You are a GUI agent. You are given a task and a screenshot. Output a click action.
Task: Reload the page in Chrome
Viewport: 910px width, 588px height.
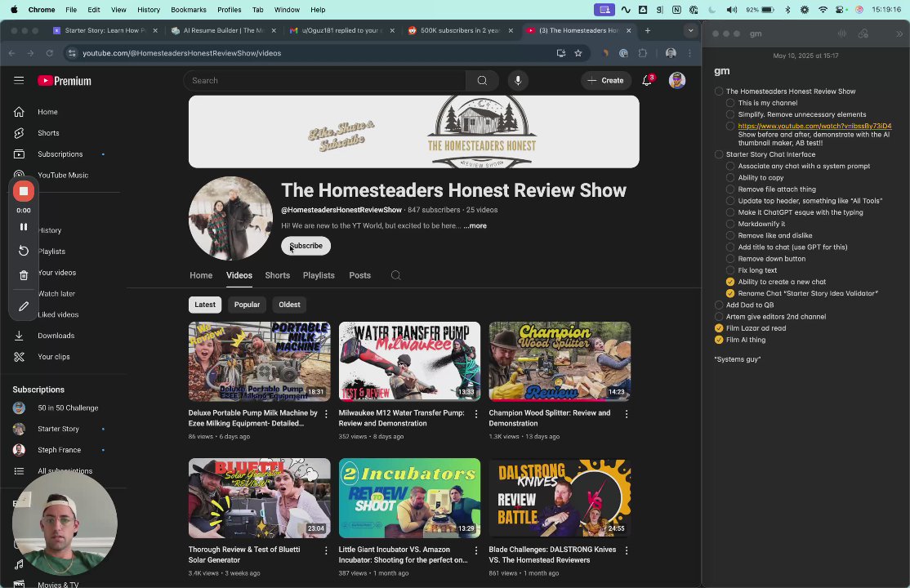tap(49, 53)
